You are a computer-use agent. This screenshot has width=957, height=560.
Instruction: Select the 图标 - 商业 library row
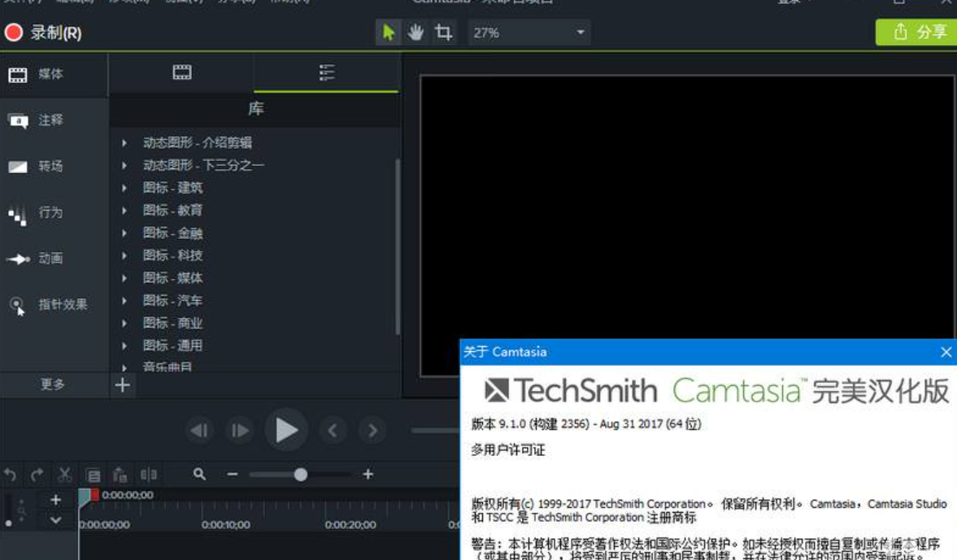[254, 323]
